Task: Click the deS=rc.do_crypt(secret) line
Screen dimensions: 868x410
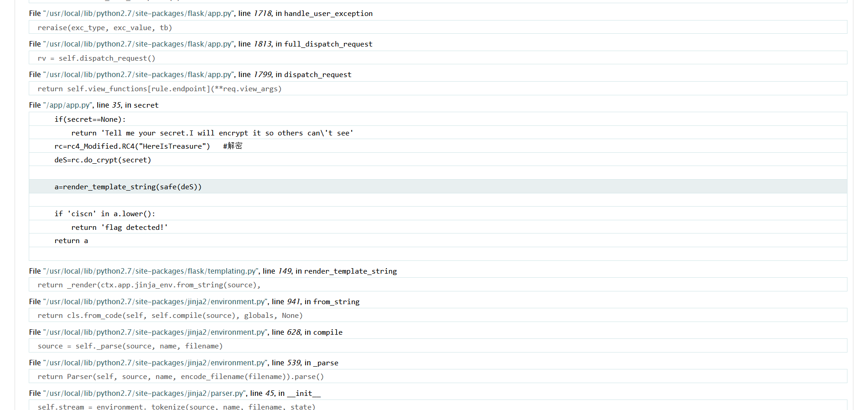Action: [x=438, y=160]
